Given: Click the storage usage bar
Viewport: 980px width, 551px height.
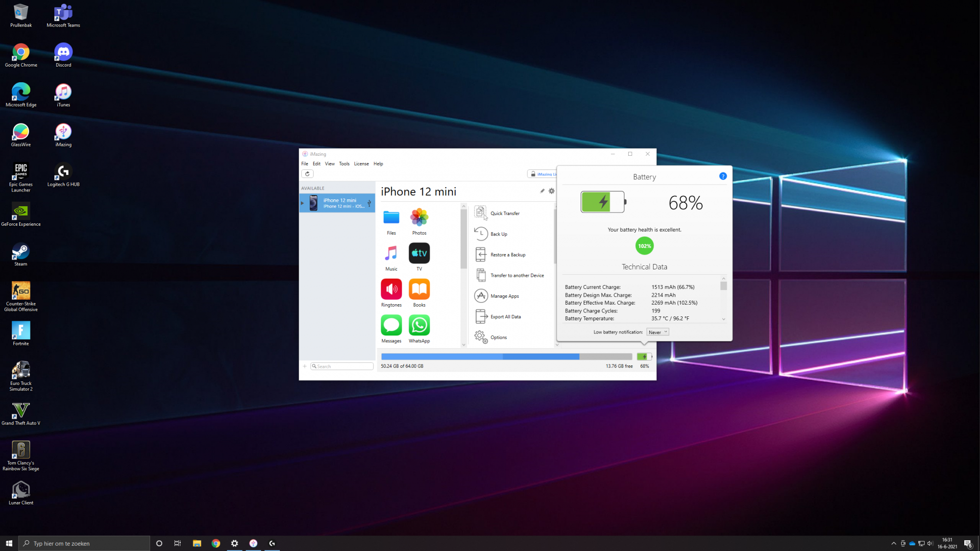Looking at the screenshot, I should point(506,357).
